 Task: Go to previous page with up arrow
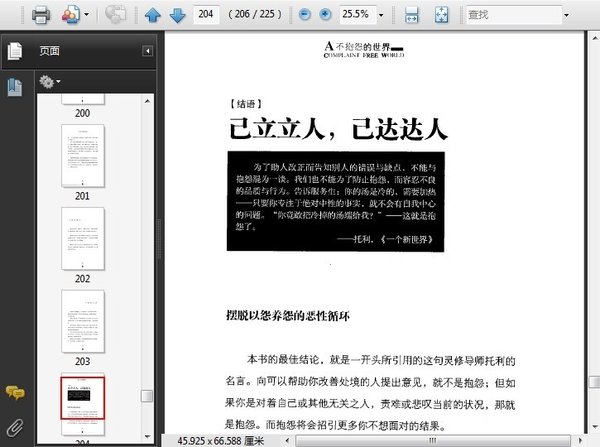coord(153,15)
